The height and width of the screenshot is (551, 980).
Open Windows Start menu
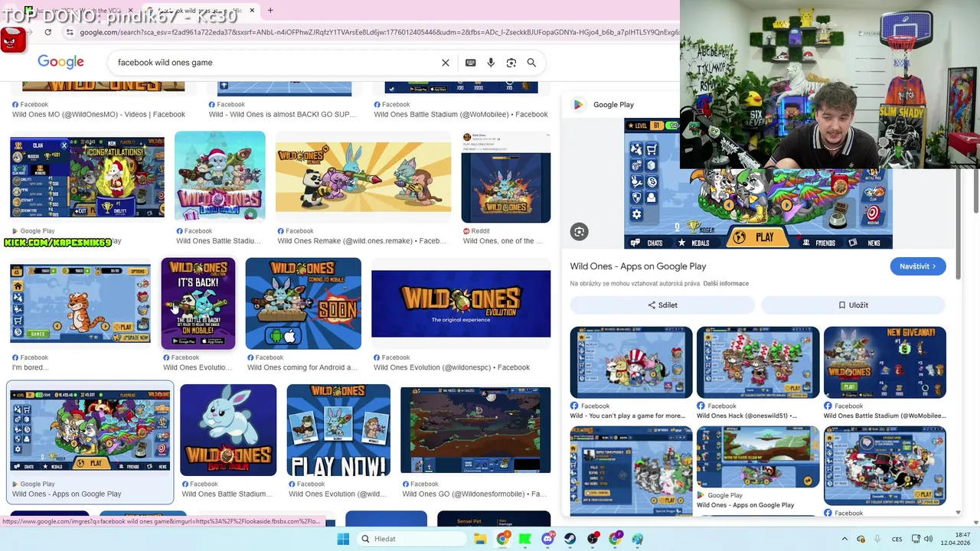click(343, 539)
